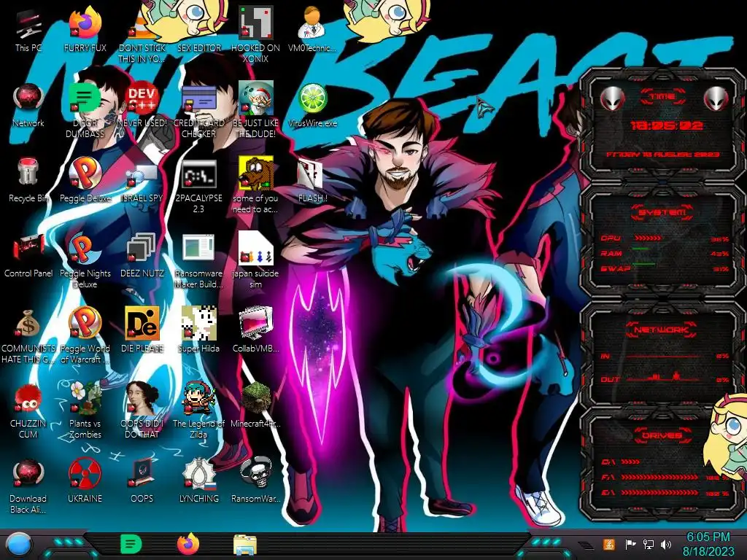The height and width of the screenshot is (560, 747).
Task: Open the CREDIT CARD CHECKER shortcut
Action: 198,98
